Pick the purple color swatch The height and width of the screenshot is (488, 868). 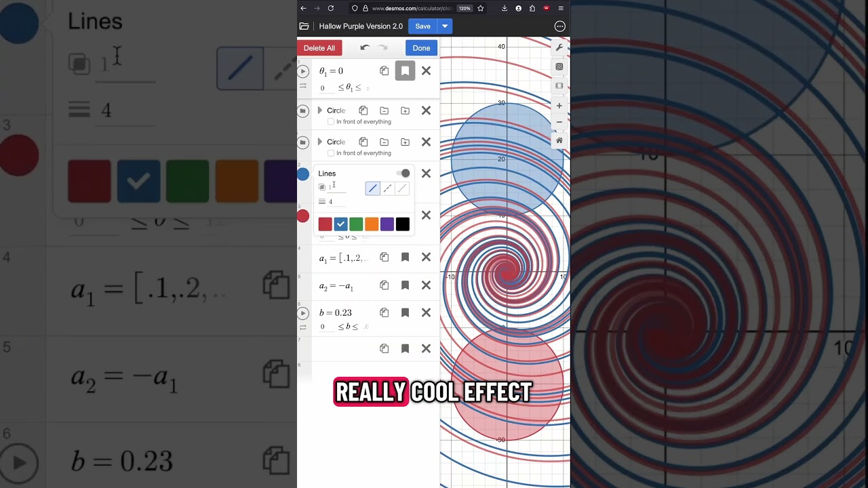pyautogui.click(x=387, y=224)
